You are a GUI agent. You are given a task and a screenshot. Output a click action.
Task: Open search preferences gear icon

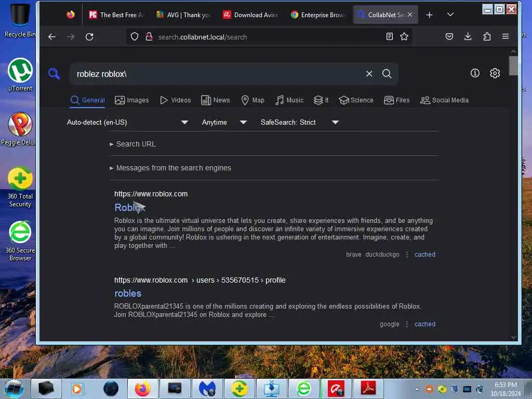pos(495,73)
